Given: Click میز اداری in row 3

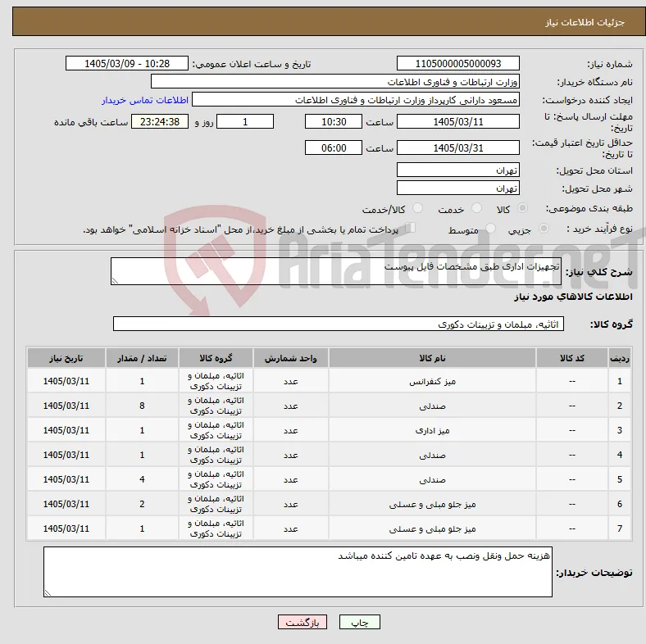Looking at the screenshot, I should (432, 431).
